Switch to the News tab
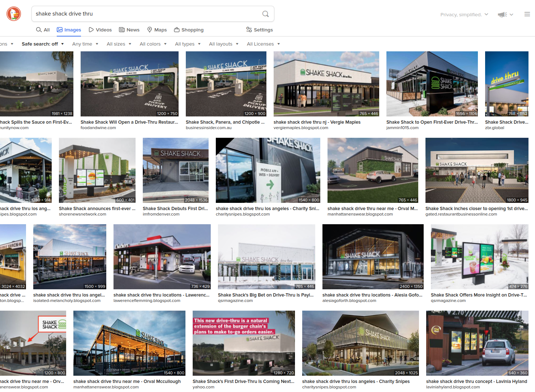The width and height of the screenshot is (535, 392). click(x=129, y=30)
